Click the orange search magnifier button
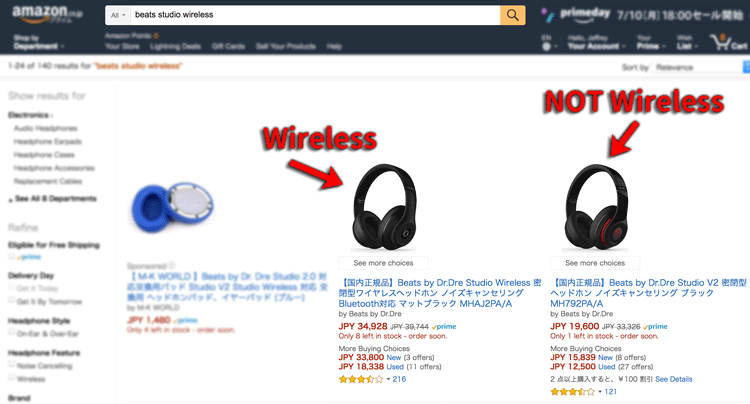750x404 pixels. click(x=512, y=15)
